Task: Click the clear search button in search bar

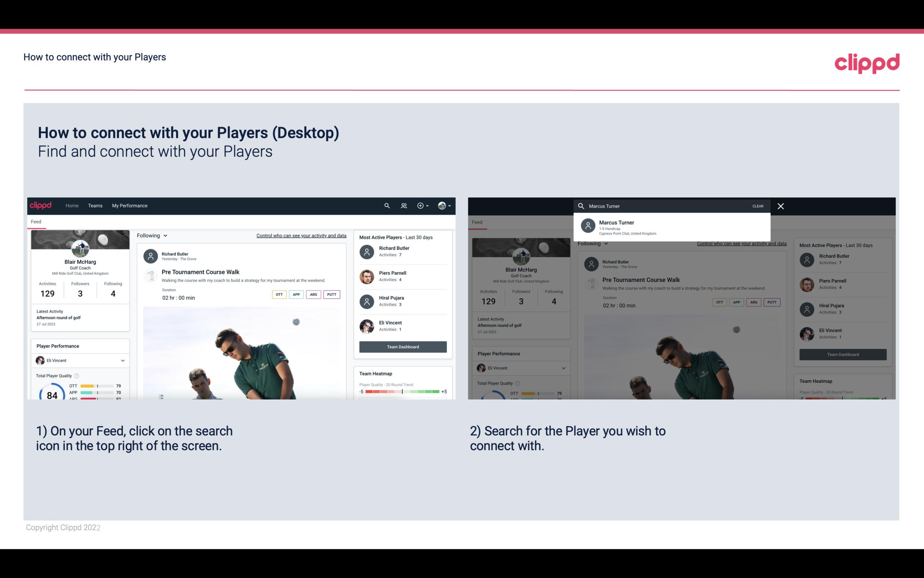Action: tap(758, 206)
